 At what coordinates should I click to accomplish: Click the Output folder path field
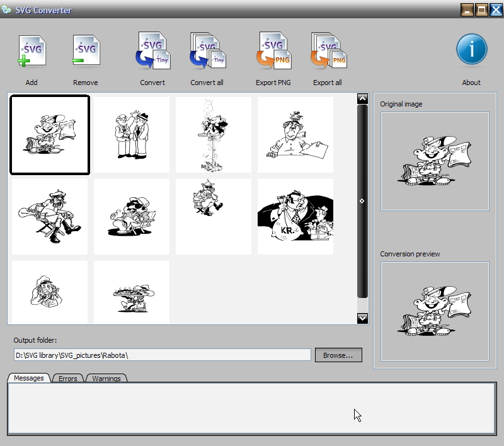point(162,355)
